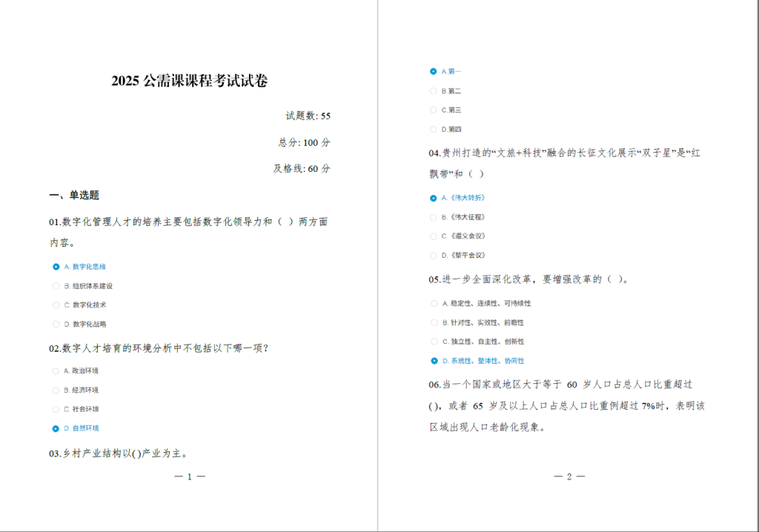Choose option B 经济环境 in question 02
This screenshot has height=532, width=759.
tap(56, 390)
